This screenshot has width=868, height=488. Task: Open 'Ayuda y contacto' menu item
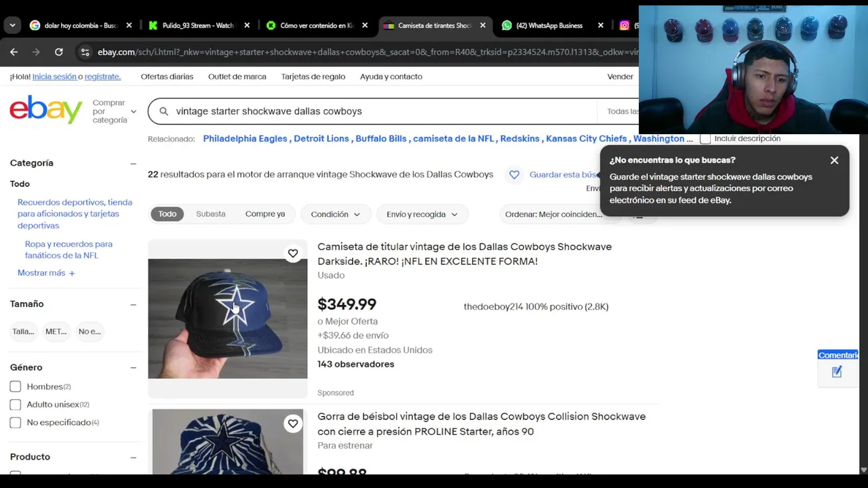click(x=391, y=77)
